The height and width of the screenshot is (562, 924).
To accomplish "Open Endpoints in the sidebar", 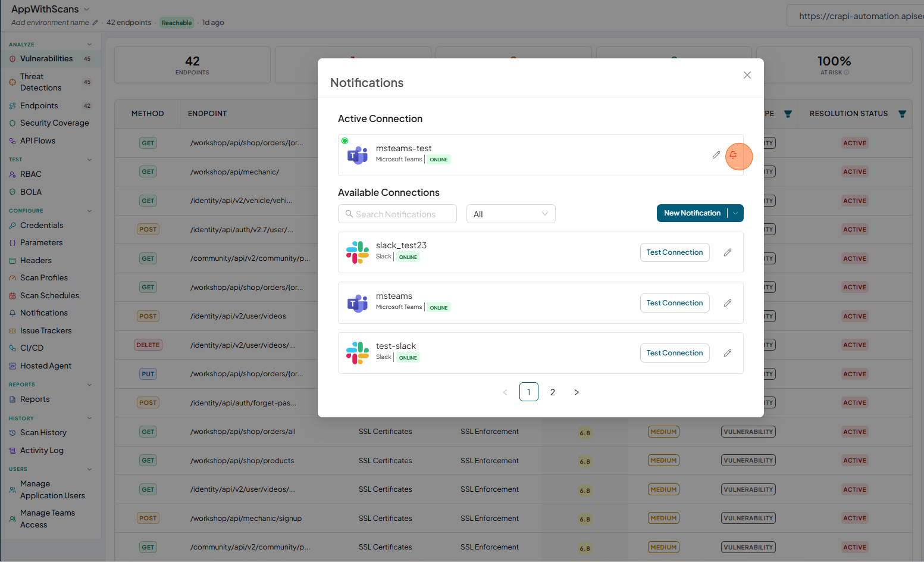I will tap(51, 105).
